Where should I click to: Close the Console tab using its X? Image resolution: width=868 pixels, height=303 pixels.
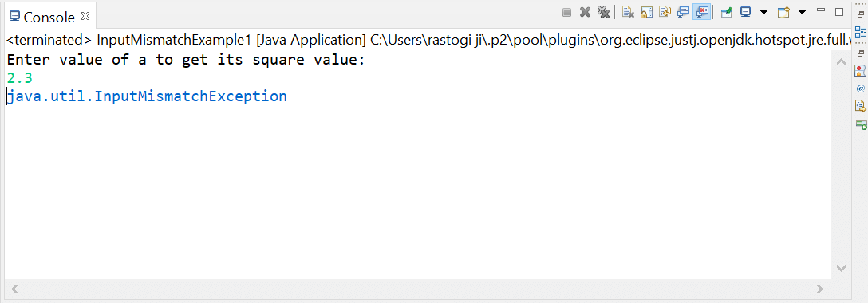[85, 16]
